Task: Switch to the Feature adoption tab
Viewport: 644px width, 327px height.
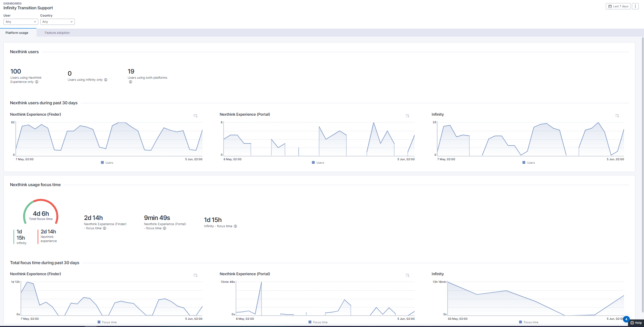Action: (57, 33)
